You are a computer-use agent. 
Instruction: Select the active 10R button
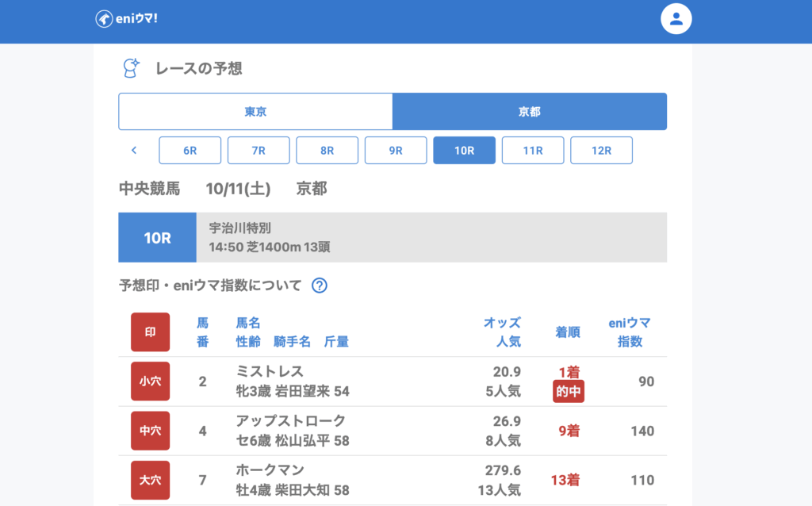pyautogui.click(x=464, y=150)
